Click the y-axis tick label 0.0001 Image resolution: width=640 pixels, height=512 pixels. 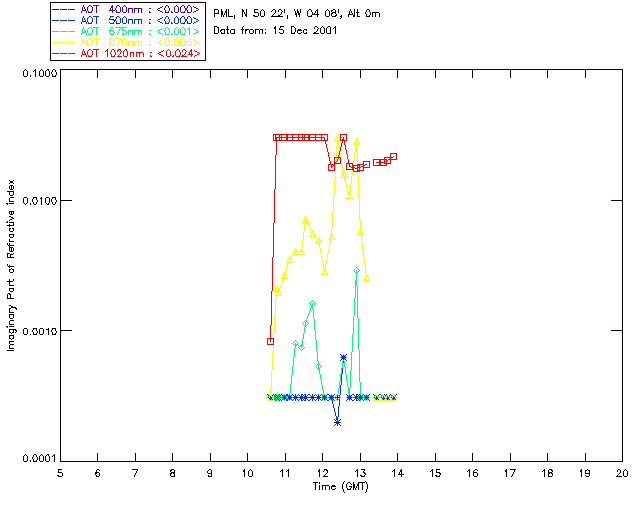click(39, 459)
